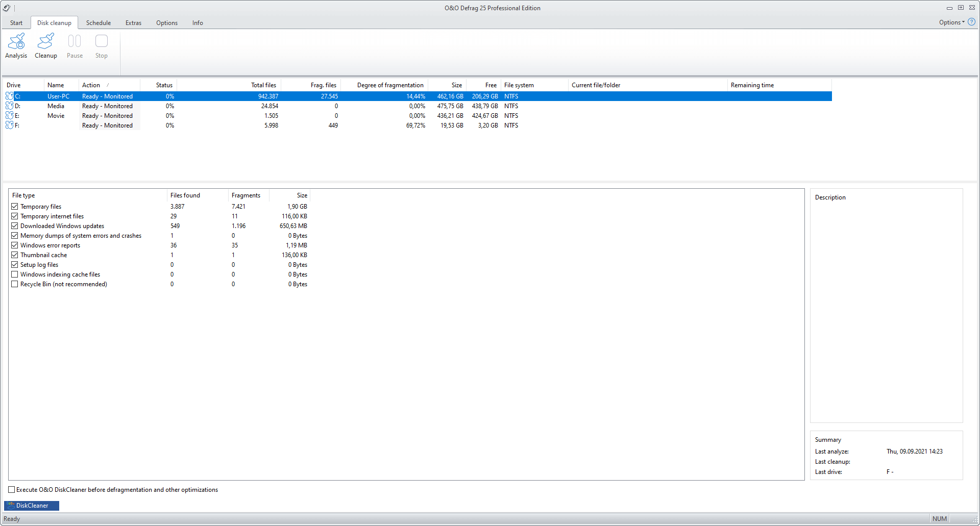
Task: Enable Windows indexing cache files
Action: pyautogui.click(x=15, y=274)
